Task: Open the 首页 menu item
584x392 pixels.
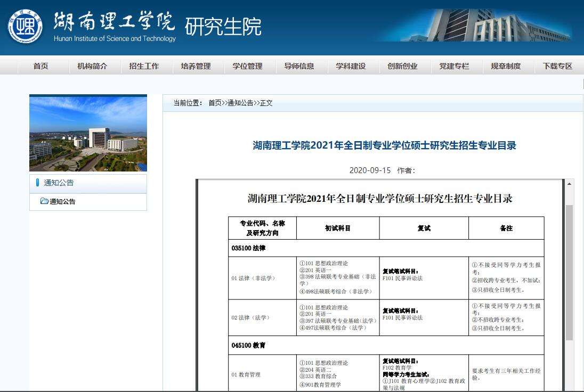Action: (x=42, y=66)
